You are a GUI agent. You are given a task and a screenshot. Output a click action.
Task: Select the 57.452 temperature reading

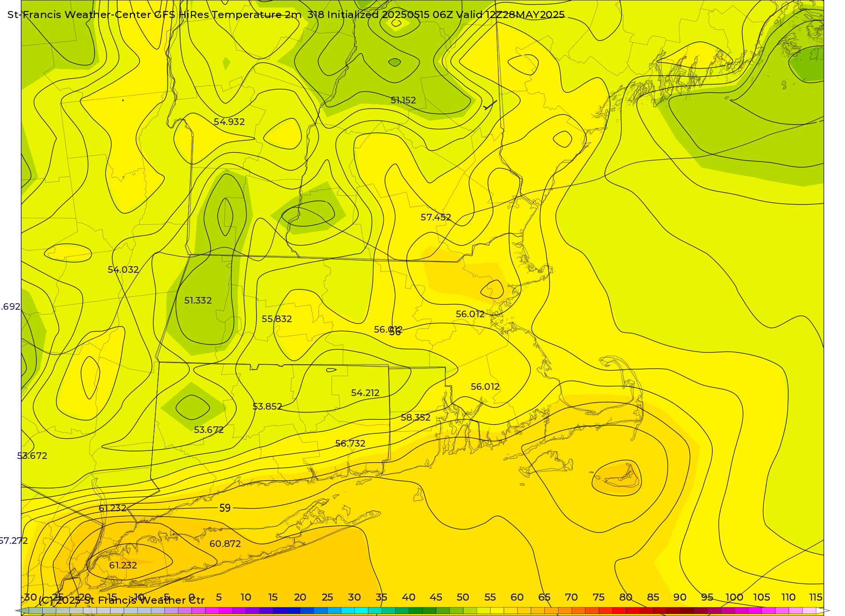(436, 217)
